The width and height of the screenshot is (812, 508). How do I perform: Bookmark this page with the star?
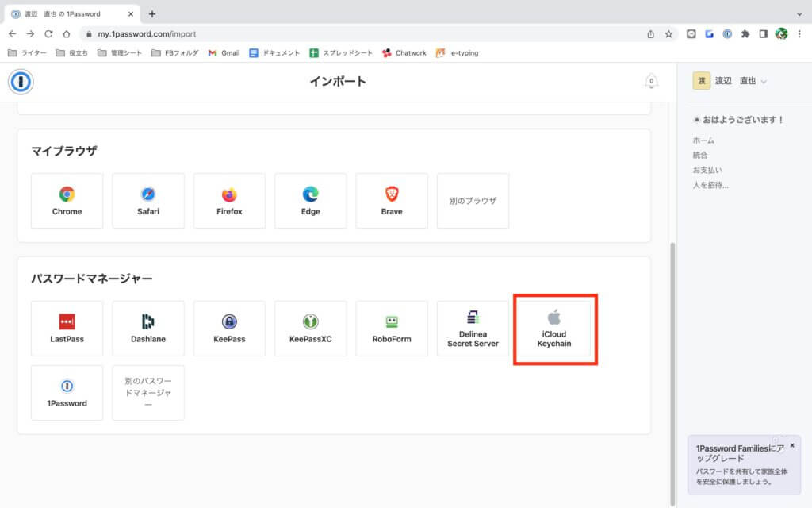click(668, 33)
